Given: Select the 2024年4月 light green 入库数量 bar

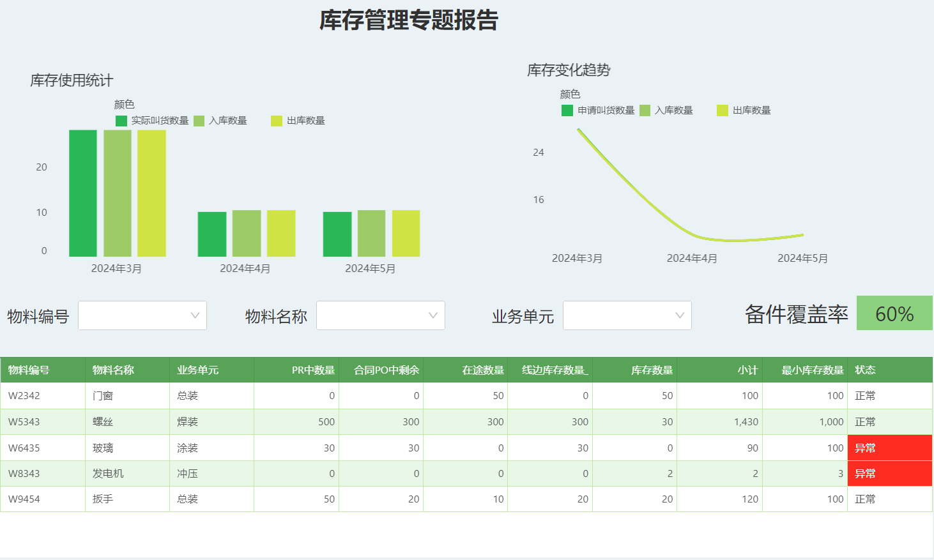Looking at the screenshot, I should [x=247, y=234].
